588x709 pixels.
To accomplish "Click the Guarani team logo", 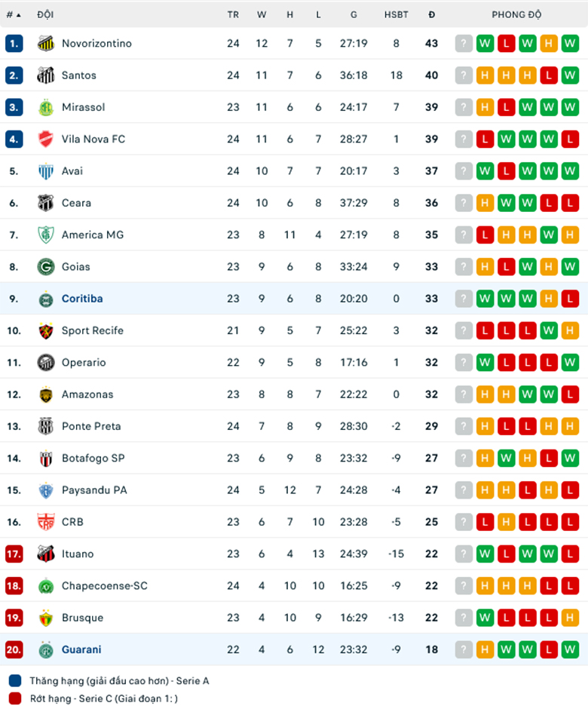I will [x=45, y=649].
